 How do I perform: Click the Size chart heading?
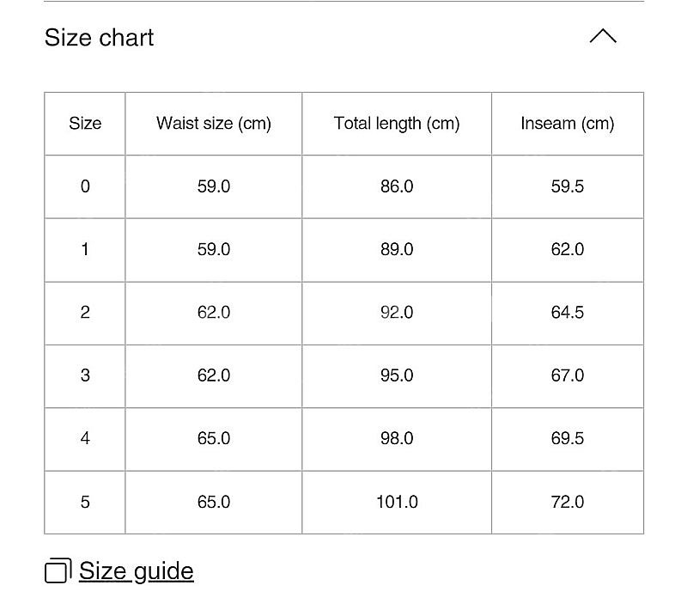tap(99, 37)
